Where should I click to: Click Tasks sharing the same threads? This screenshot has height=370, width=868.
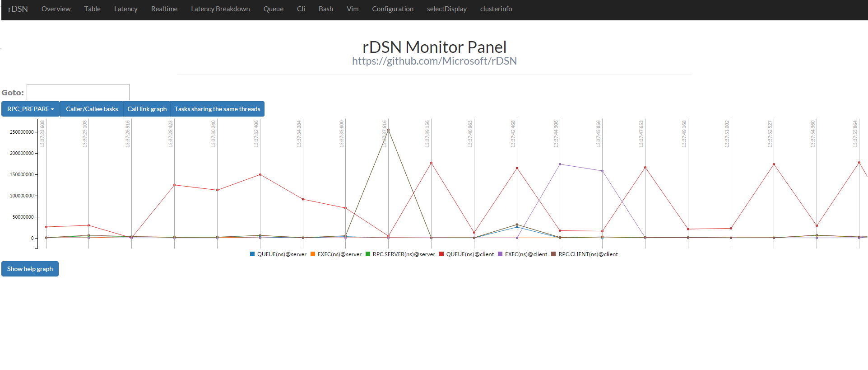(x=217, y=109)
